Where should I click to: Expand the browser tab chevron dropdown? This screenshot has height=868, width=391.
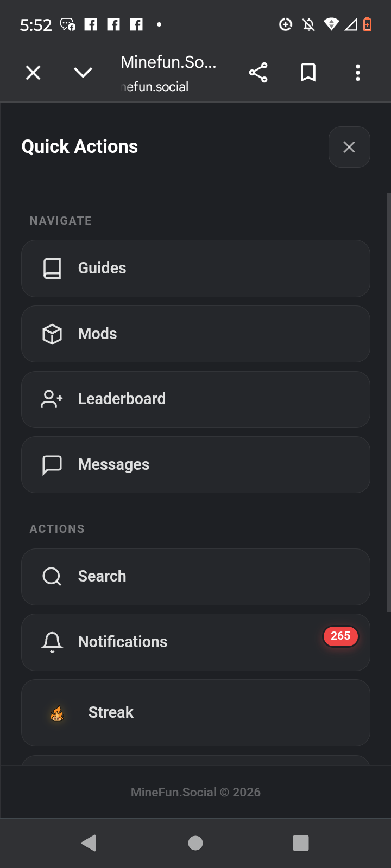pyautogui.click(x=83, y=73)
